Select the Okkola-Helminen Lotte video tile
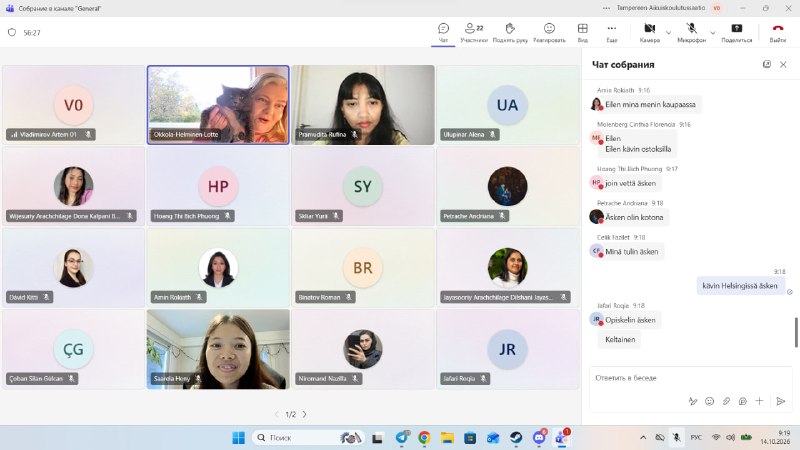Viewport: 800px width, 450px height. click(x=218, y=105)
